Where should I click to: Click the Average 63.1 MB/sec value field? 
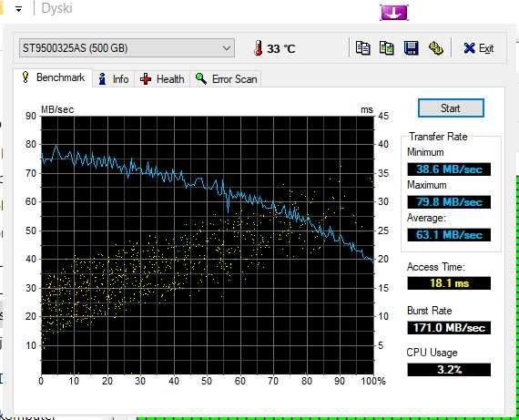click(x=449, y=235)
